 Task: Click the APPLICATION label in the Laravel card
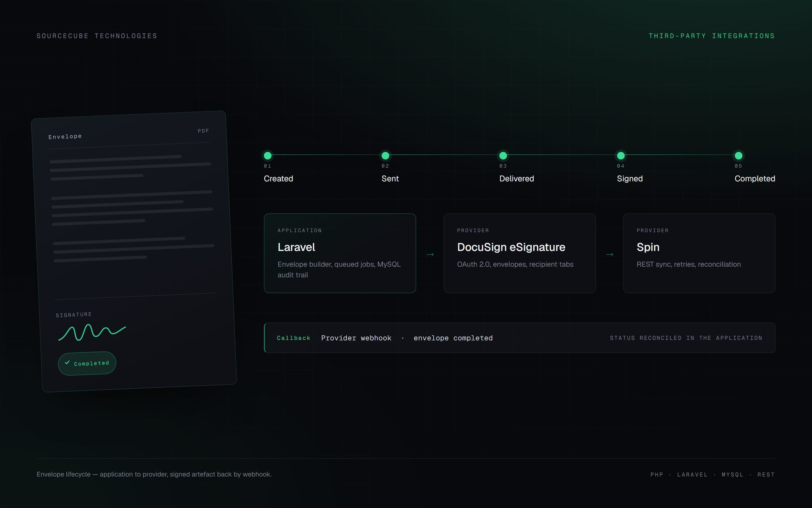[x=300, y=230]
